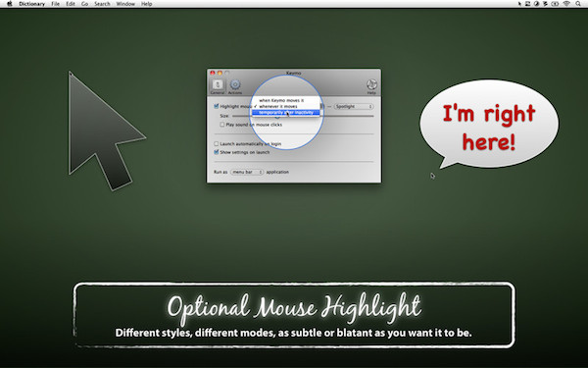
Task: Open the Run as menu bar dropdown
Action: (247, 172)
